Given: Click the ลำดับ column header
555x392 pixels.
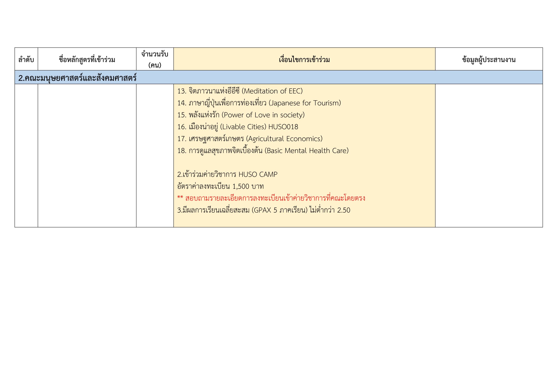Looking at the screenshot, I should 26,59.
